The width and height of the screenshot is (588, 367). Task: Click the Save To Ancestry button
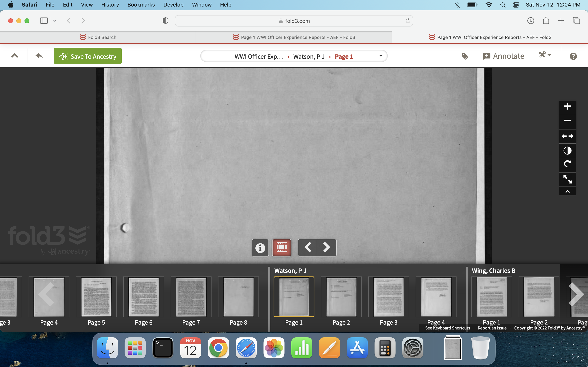(88, 56)
